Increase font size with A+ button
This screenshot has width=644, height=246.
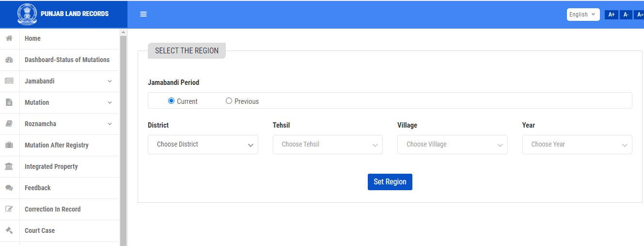click(612, 15)
